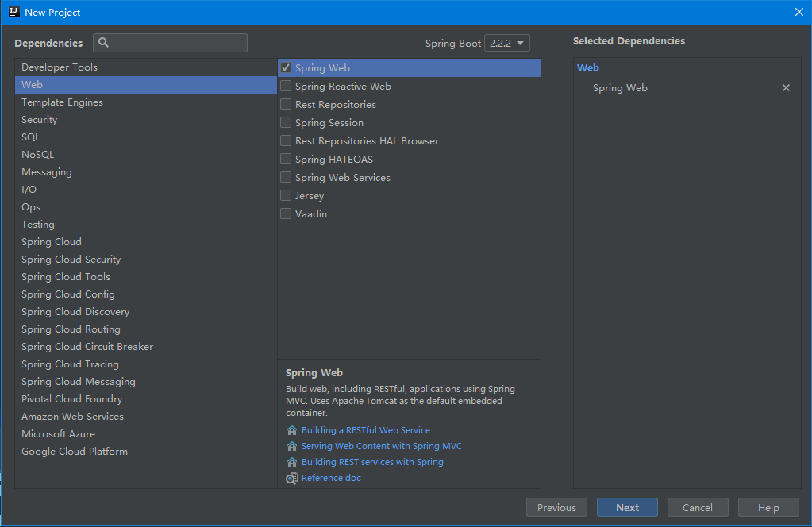Tick the Rest Repositories checkbox
The height and width of the screenshot is (527, 812).
pos(286,104)
